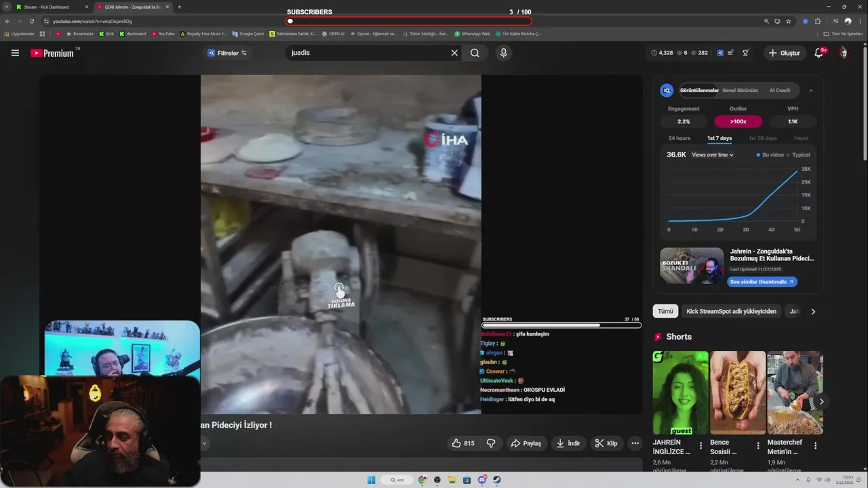The image size is (868, 488).
Task: Like the video with 815 likes
Action: coord(463,443)
